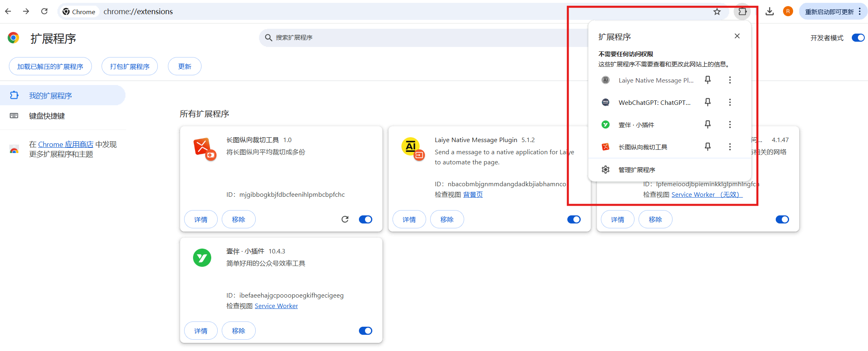Open 详情 for Laiye Native Message Plugin
Screen dimensions: 868x351
coord(409,219)
